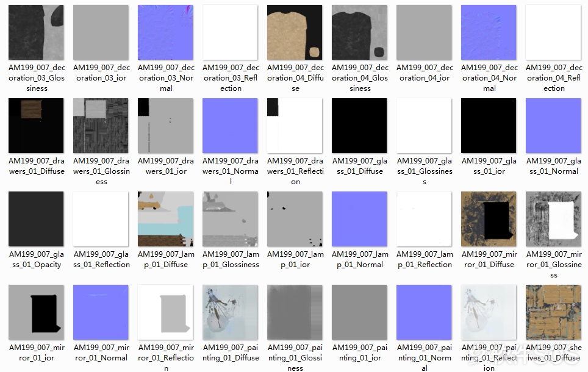Select the painting_01_Diffuse thumbnail
This screenshot has height=372, width=588.
point(230,312)
